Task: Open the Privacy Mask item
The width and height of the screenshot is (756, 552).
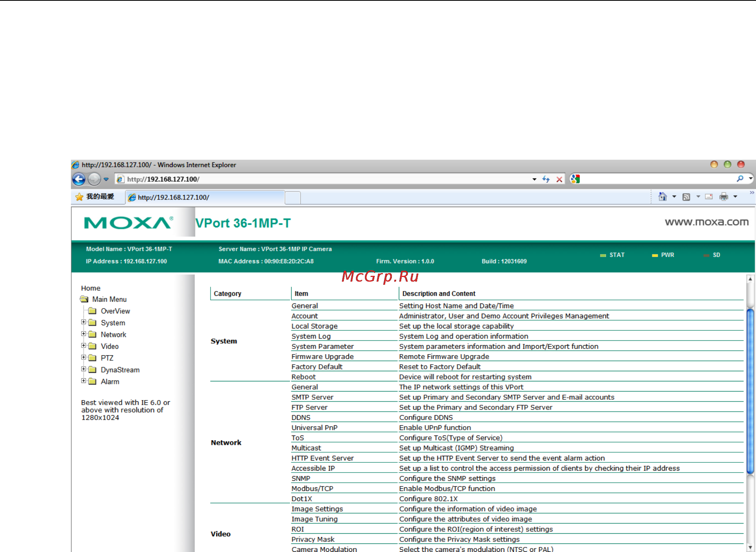Action: 313,539
